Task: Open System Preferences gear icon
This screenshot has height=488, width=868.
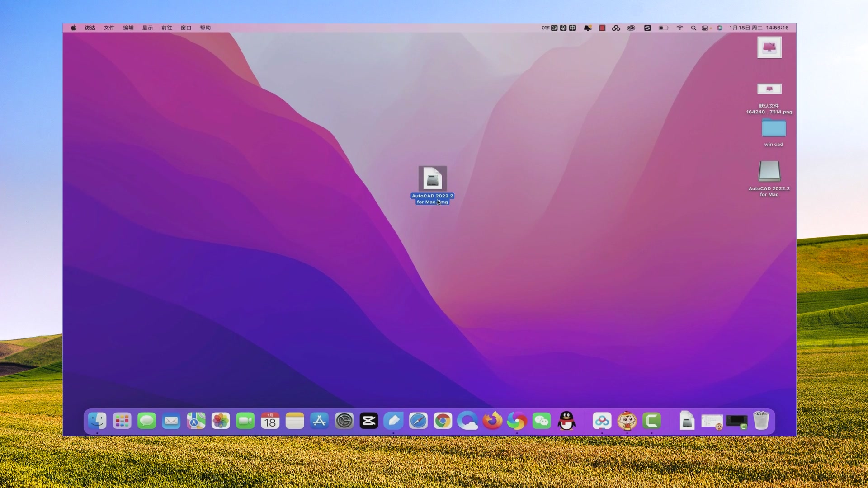Action: click(344, 421)
